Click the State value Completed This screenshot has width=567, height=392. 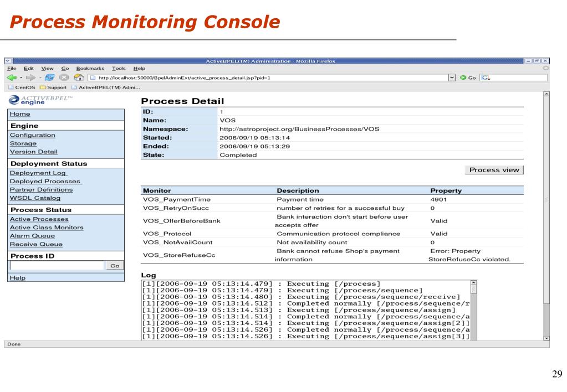click(x=238, y=155)
